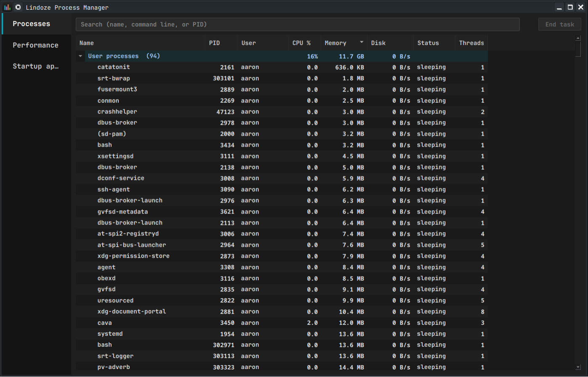588x377 pixels.
Task: Click the End task button
Action: click(x=559, y=24)
